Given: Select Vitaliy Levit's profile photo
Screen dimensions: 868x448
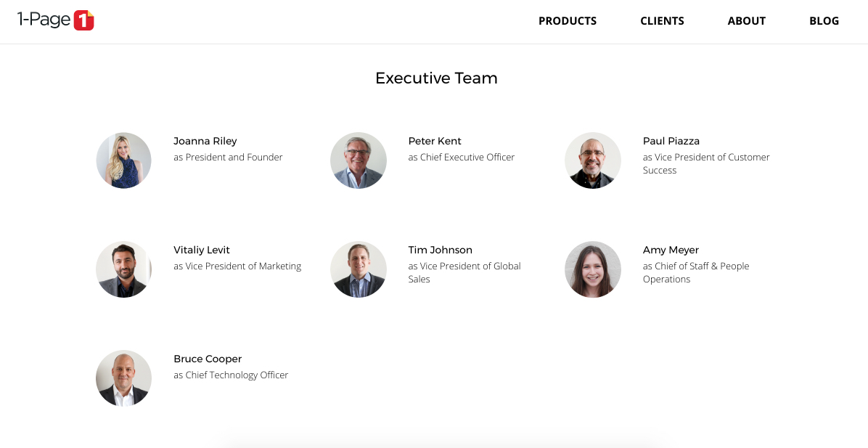Looking at the screenshot, I should pos(123,269).
